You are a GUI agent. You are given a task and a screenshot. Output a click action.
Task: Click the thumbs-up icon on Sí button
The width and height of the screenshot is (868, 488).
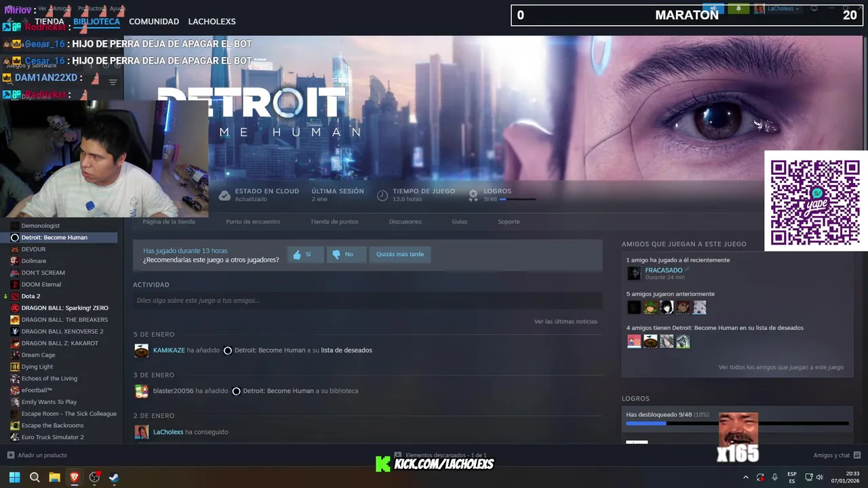pyautogui.click(x=296, y=255)
